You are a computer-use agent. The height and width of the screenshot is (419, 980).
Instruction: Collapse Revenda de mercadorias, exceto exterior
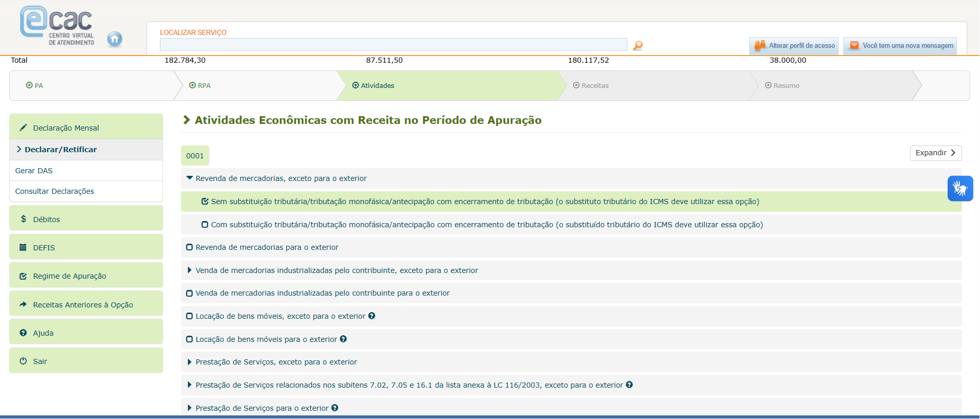pos(190,178)
